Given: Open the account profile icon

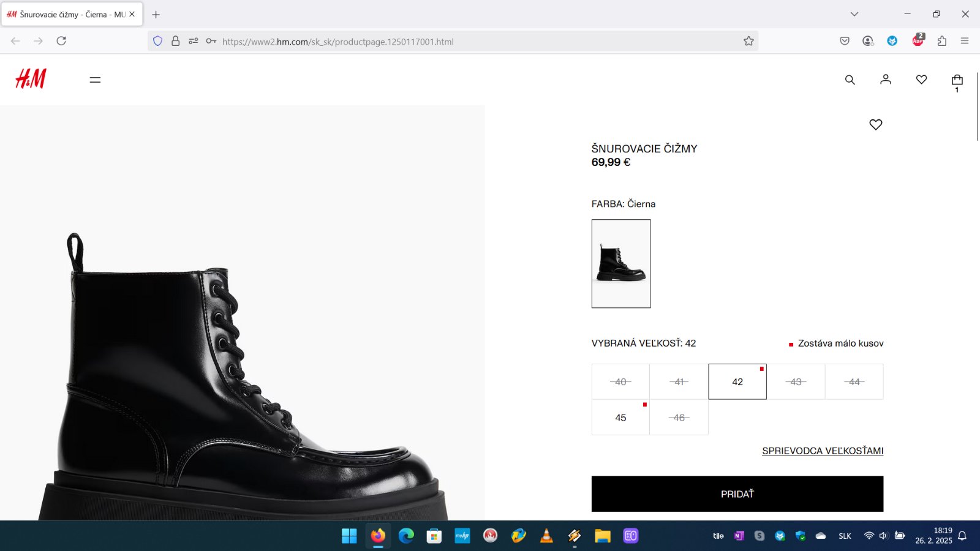Looking at the screenshot, I should (x=886, y=80).
